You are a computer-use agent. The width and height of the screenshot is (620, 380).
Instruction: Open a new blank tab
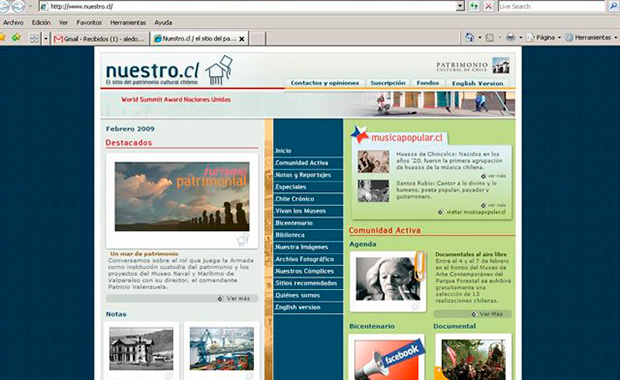[x=257, y=39]
